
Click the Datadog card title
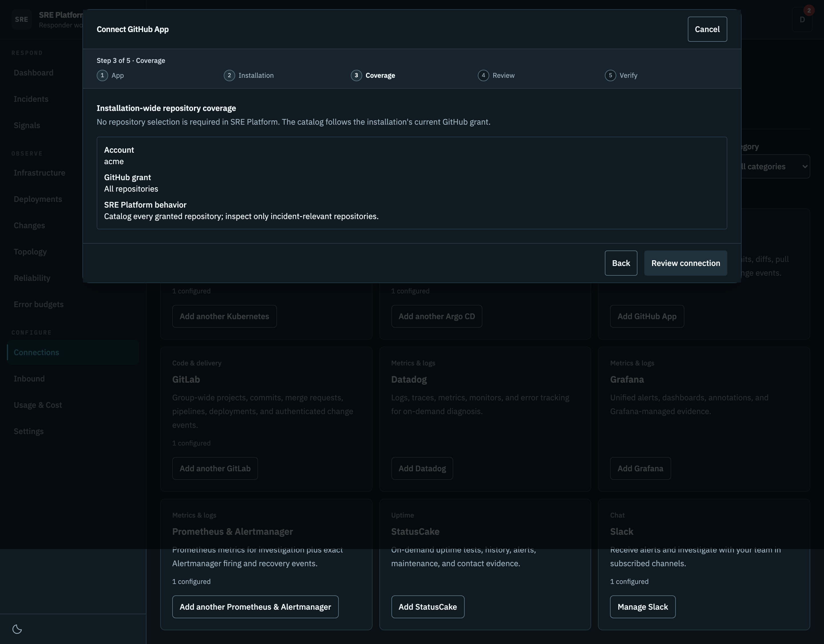click(409, 379)
